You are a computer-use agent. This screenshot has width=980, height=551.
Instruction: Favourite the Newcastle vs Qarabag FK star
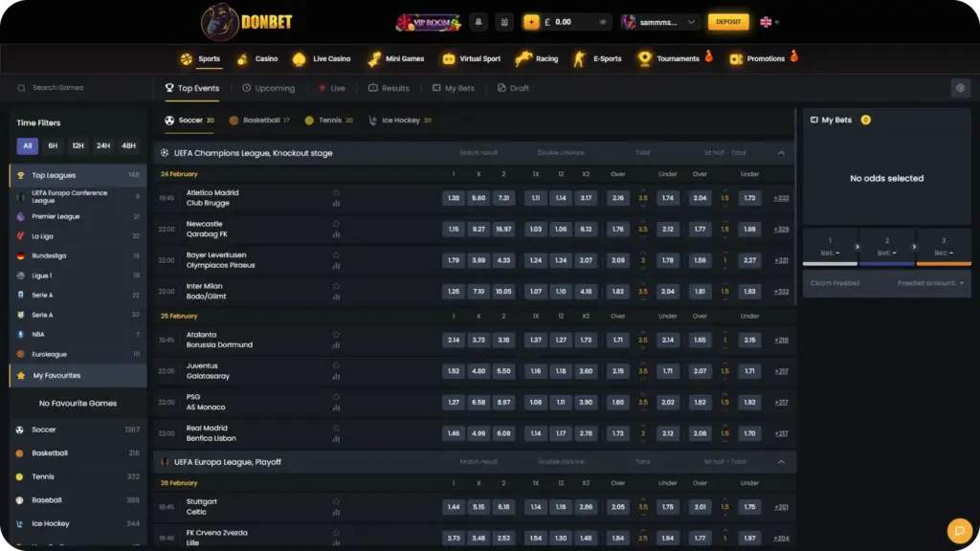click(x=336, y=224)
